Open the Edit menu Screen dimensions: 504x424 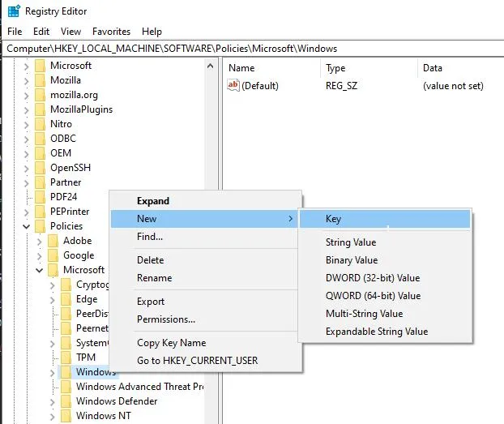(41, 32)
